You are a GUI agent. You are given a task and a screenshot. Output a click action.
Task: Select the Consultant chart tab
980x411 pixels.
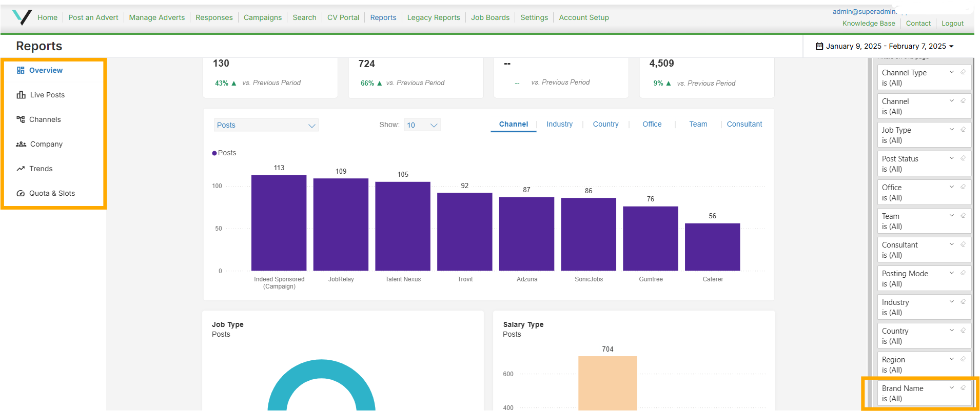point(744,124)
